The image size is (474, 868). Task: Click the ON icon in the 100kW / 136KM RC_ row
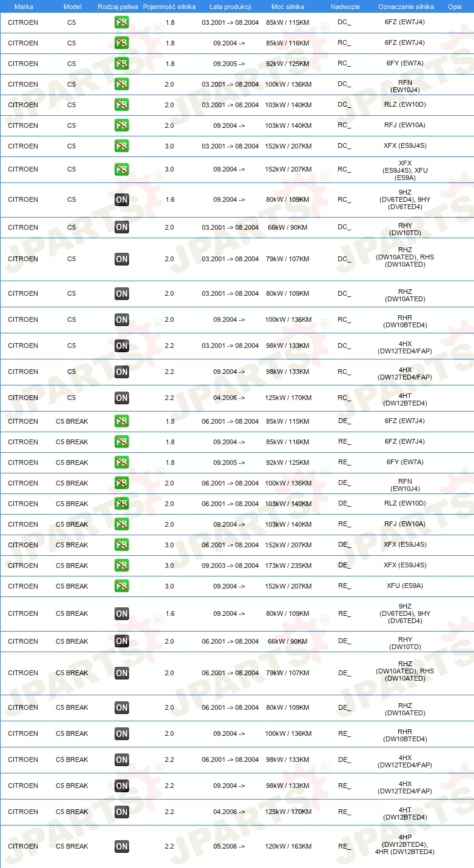(121, 319)
